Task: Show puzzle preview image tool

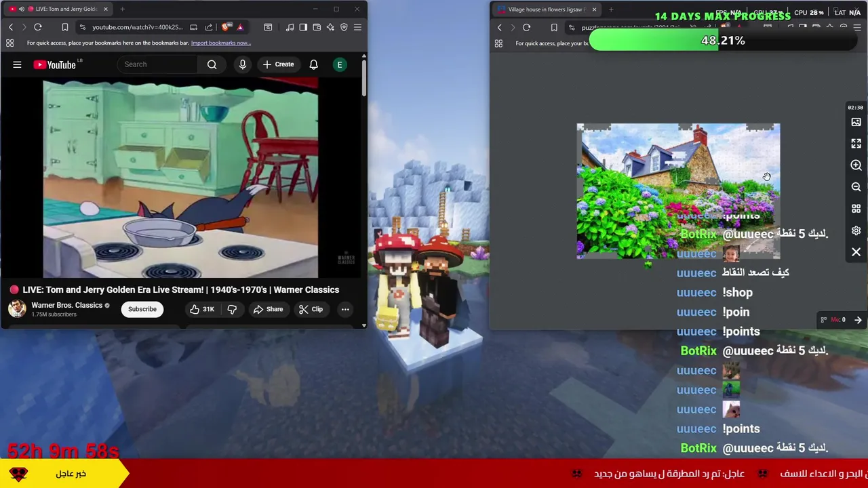Action: pyautogui.click(x=856, y=122)
